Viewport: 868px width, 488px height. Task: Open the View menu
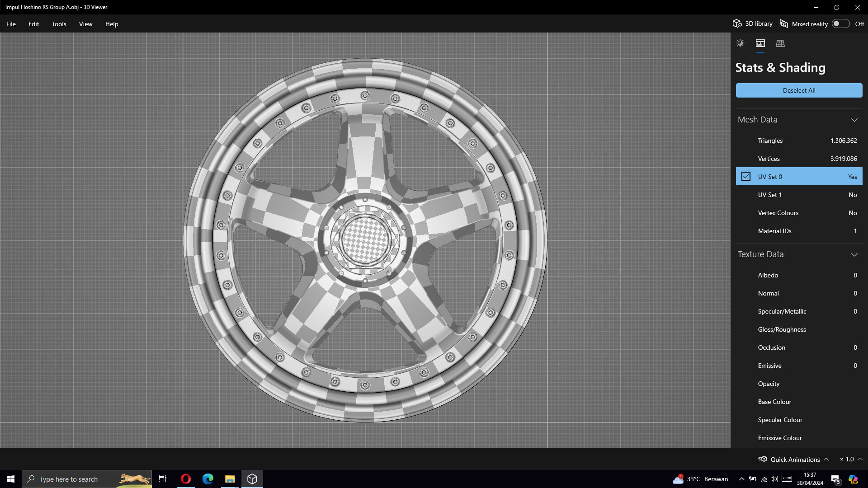click(85, 24)
